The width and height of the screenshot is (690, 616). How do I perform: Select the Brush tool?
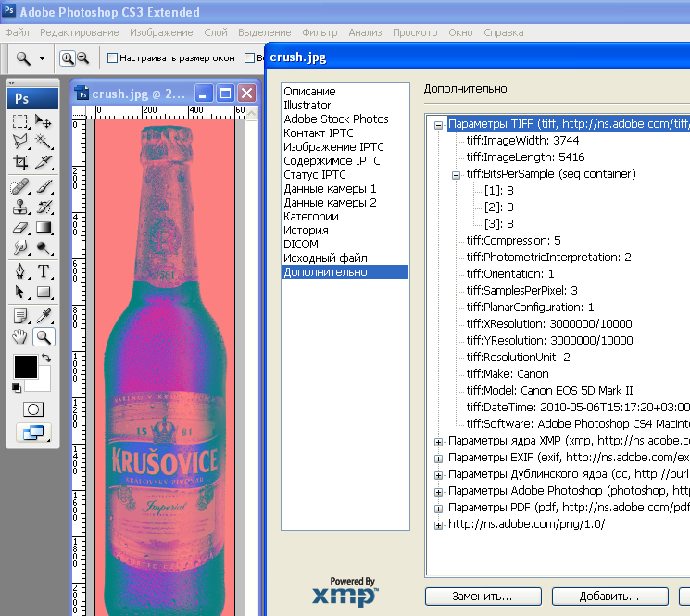[44, 186]
